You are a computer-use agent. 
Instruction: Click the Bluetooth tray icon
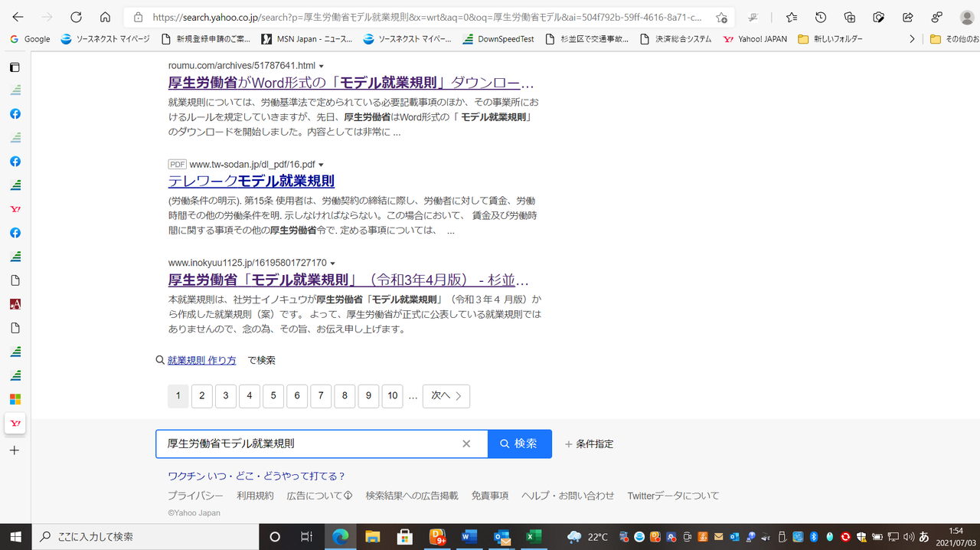click(815, 537)
